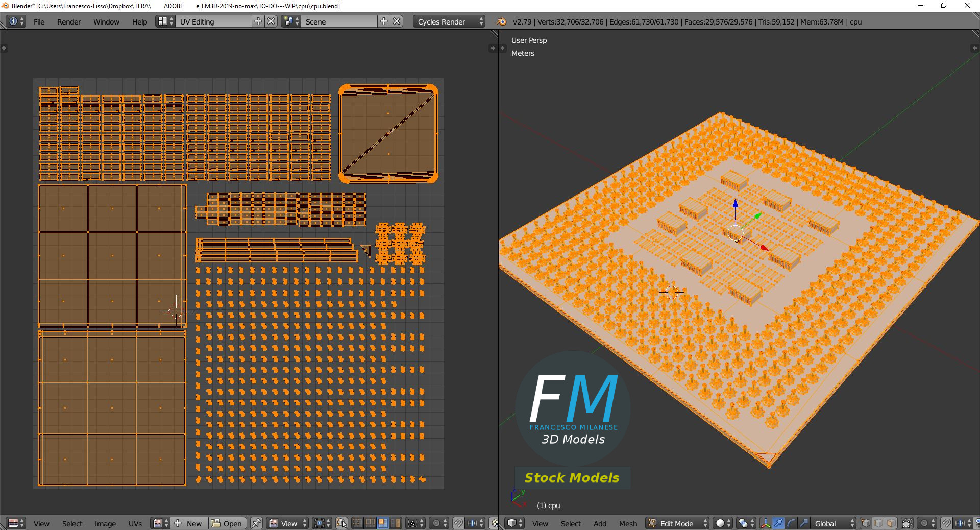Image resolution: width=980 pixels, height=530 pixels.
Task: Open UV sticky selection mode dropdown
Action: point(416,523)
